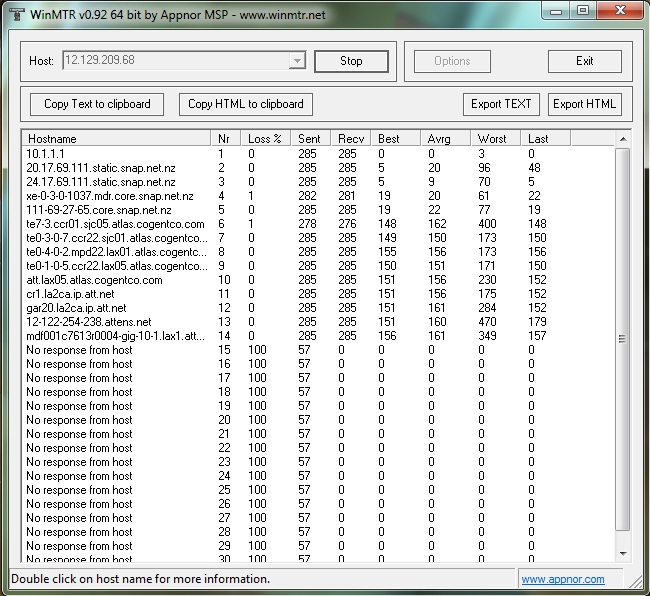Image resolution: width=650 pixels, height=596 pixels.
Task: Close the WinMTR window
Action: (621, 11)
